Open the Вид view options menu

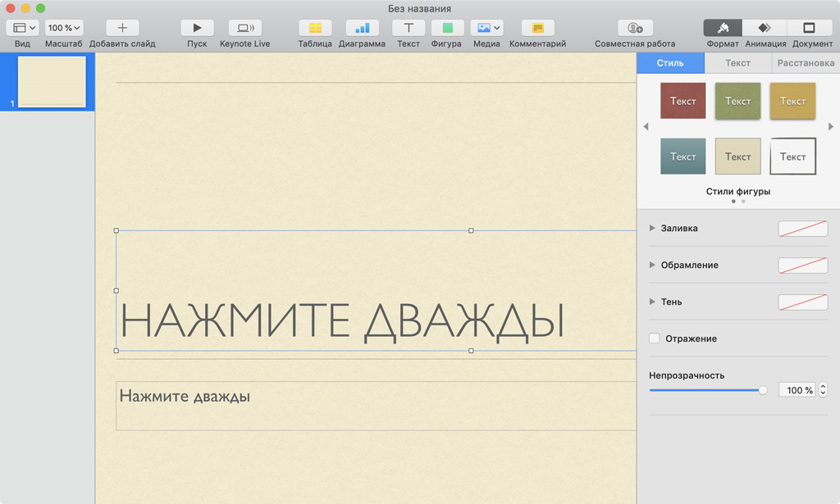coord(22,28)
